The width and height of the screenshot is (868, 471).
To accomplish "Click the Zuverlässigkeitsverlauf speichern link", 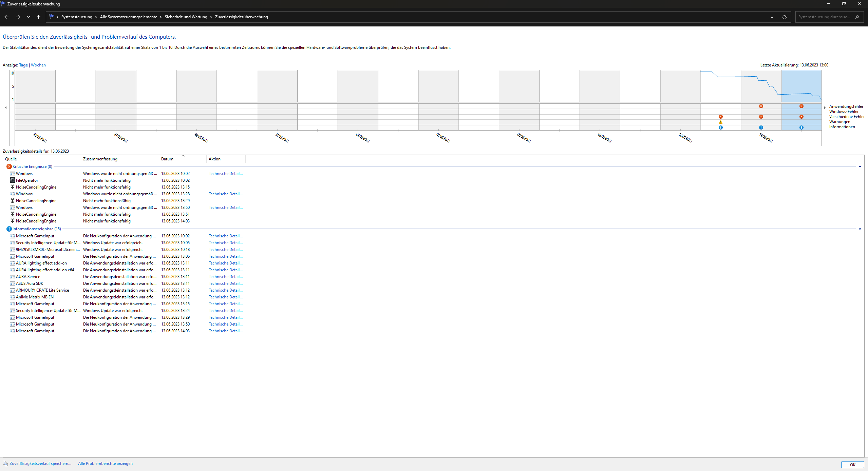I will click(x=40, y=464).
